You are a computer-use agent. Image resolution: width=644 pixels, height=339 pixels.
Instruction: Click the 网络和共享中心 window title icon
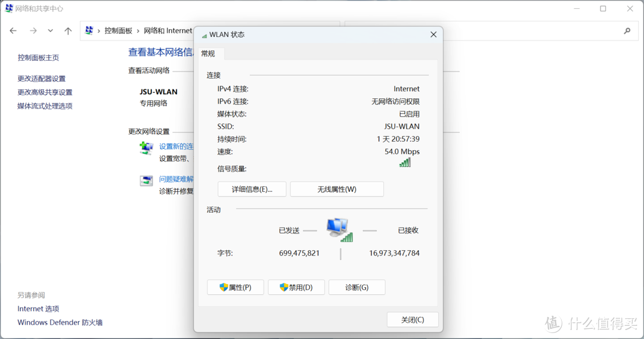coord(8,8)
